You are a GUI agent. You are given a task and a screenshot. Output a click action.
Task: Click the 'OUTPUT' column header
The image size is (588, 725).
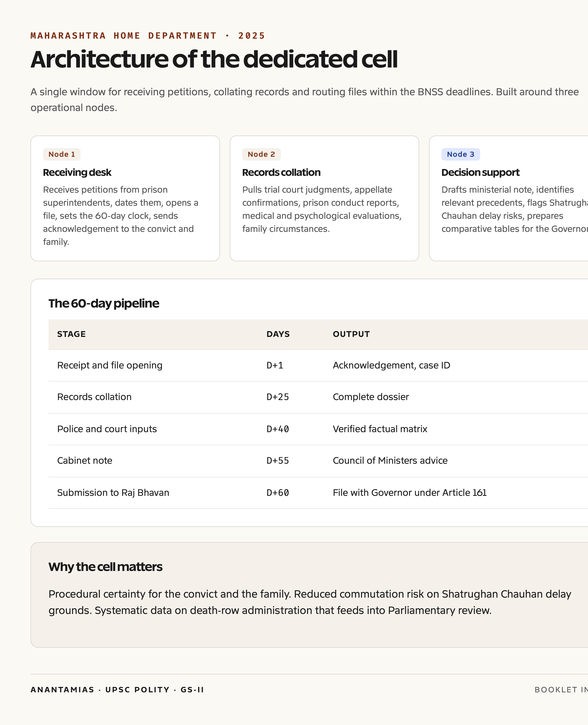click(351, 334)
